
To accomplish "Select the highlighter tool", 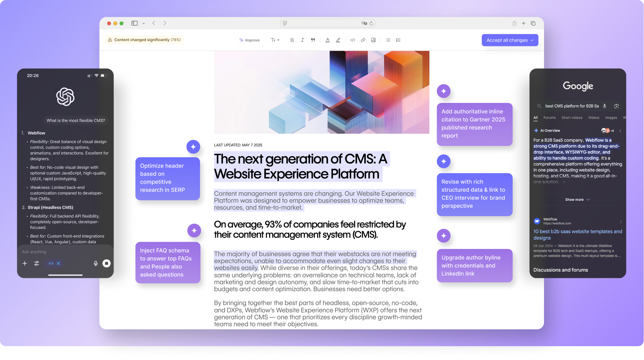I will [338, 40].
